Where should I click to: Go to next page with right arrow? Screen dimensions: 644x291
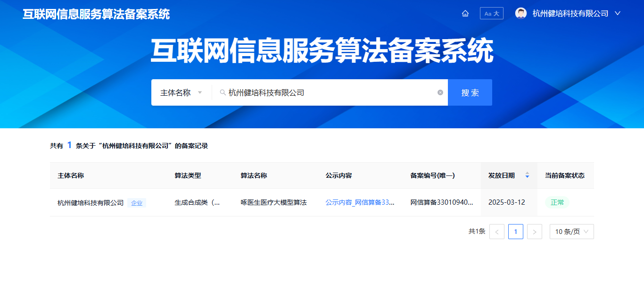pyautogui.click(x=534, y=232)
